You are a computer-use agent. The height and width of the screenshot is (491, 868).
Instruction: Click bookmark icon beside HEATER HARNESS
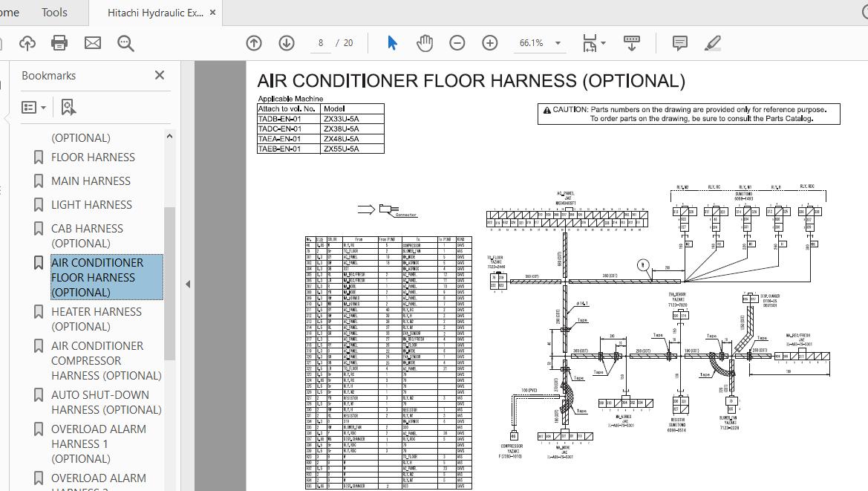pyautogui.click(x=38, y=312)
